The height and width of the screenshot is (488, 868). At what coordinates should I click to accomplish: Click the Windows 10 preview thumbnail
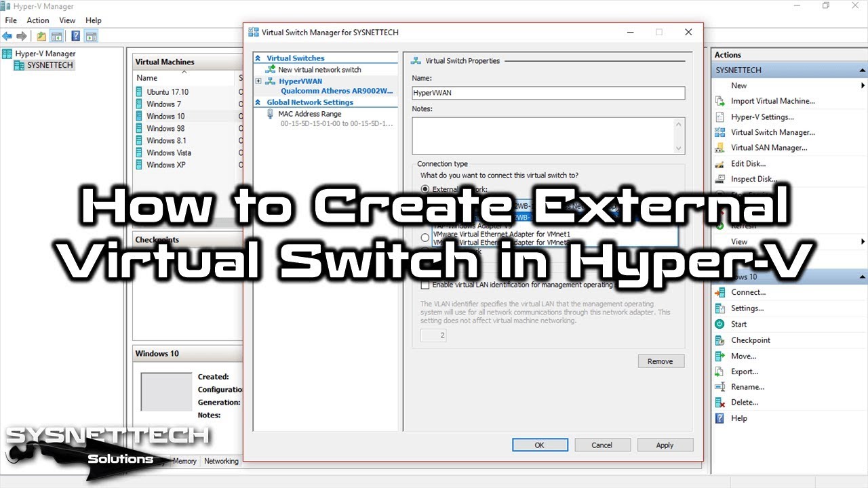pos(167,392)
